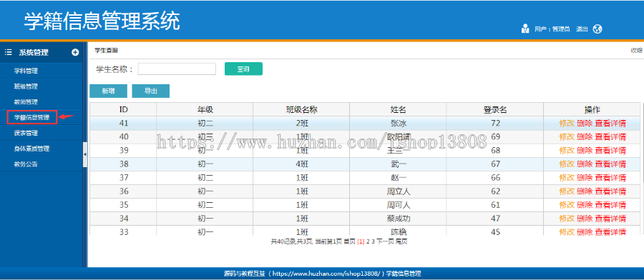Click 删除 in the row with ID 39
Screen dimensions: 644x280
coord(585,151)
